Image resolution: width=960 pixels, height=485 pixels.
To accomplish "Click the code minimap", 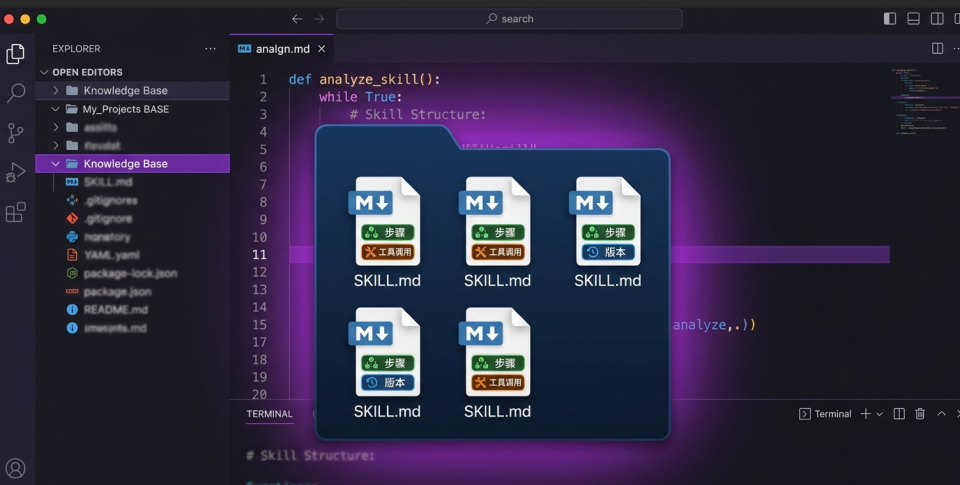I will [x=924, y=101].
